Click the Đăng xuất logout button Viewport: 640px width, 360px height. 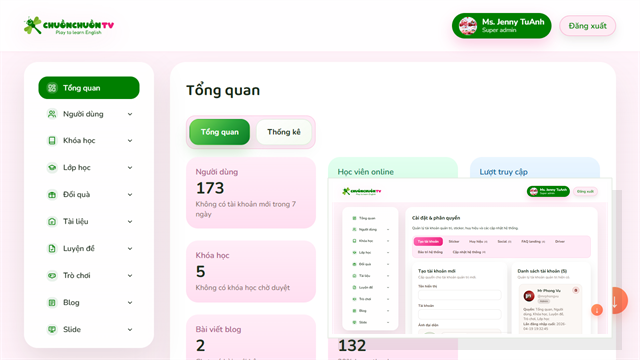coord(587,26)
